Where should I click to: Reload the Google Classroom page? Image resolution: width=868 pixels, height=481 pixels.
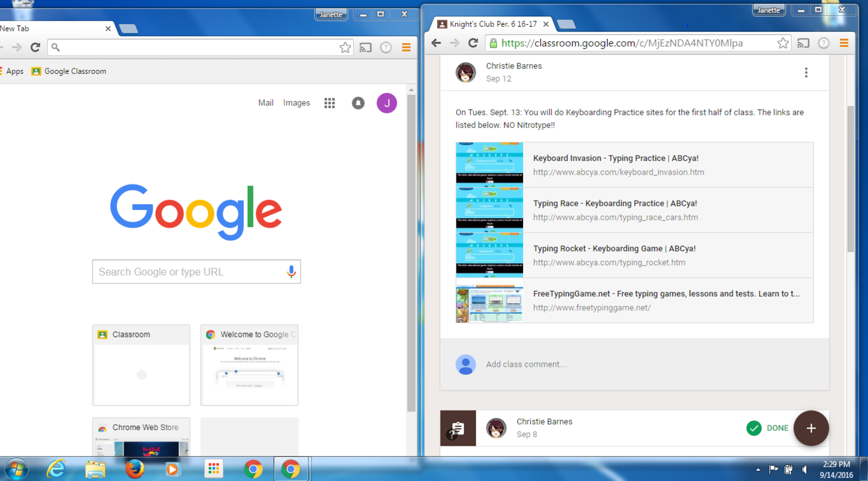[473, 43]
